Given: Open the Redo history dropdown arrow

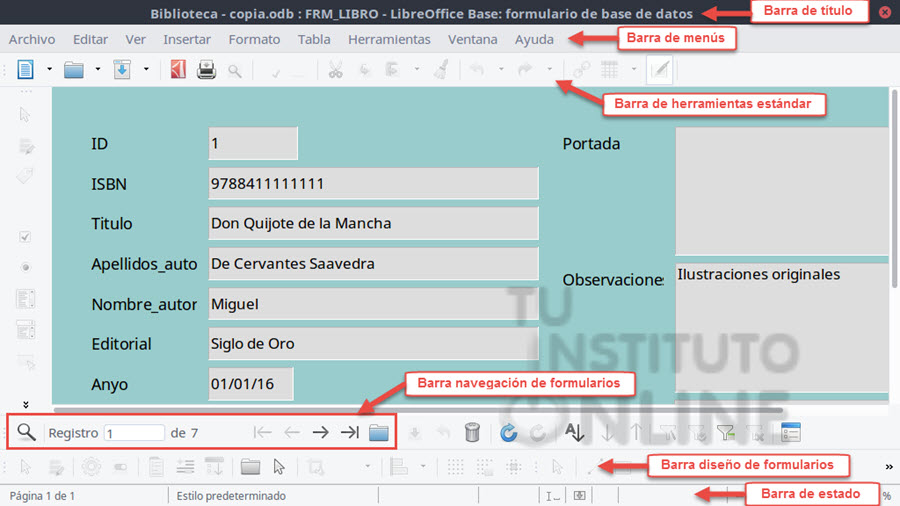Looking at the screenshot, I should point(549,69).
